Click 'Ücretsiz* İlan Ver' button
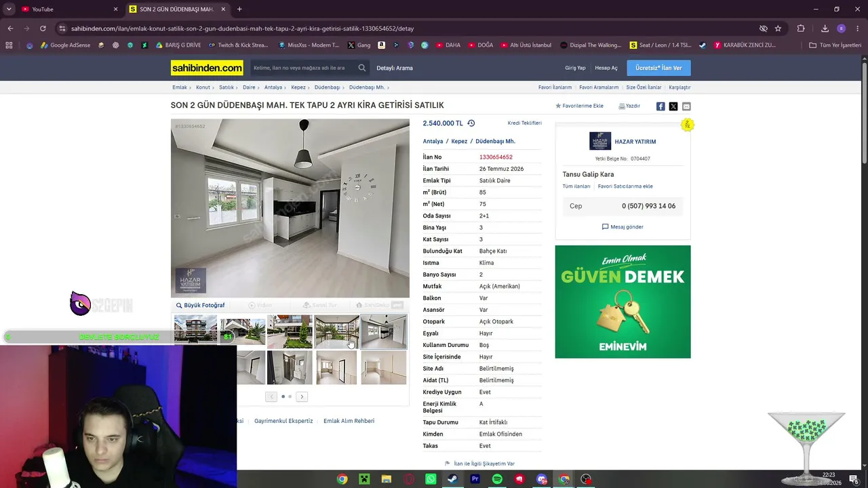Screen dimensions: 868x488 click(658, 68)
